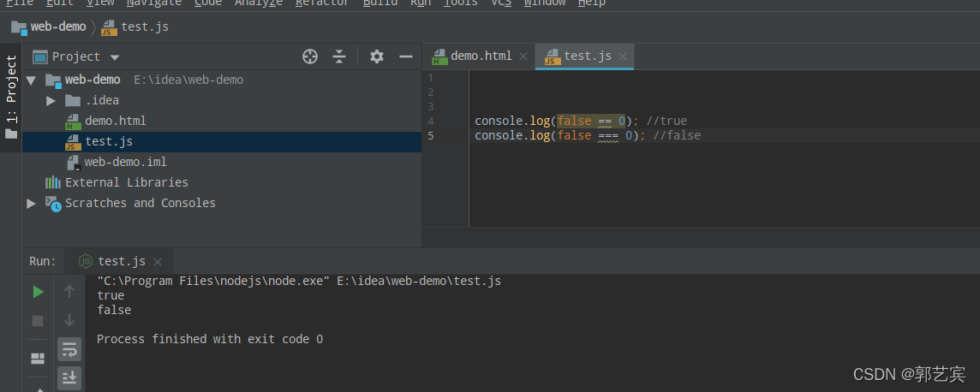Image resolution: width=980 pixels, height=392 pixels.
Task: Click the Scratches and Consoles clock icon
Action: point(53,204)
